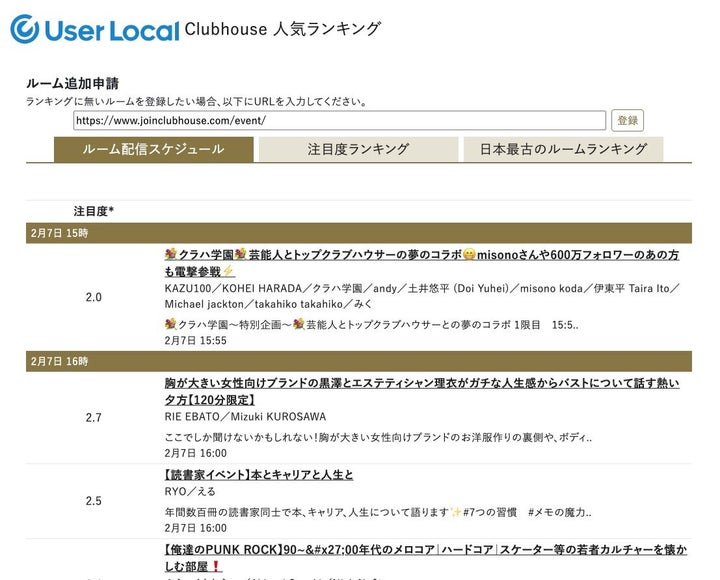Click the red exclamation mark after しむ部屋

point(215,566)
